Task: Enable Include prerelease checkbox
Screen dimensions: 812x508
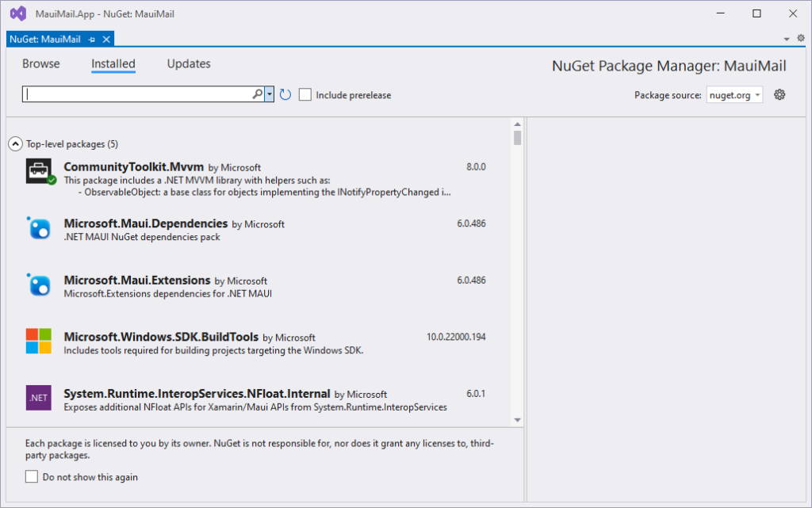Action: (305, 95)
